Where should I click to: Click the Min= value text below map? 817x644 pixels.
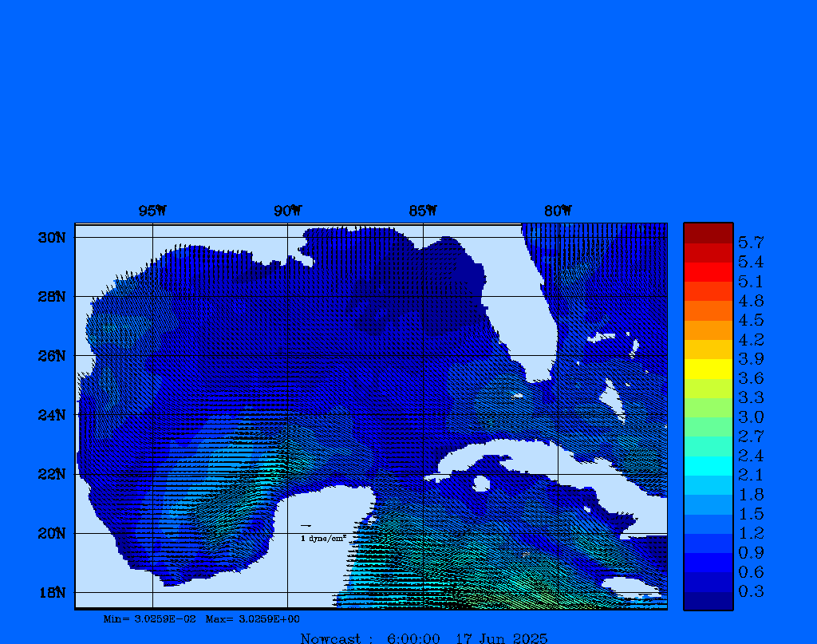click(149, 618)
